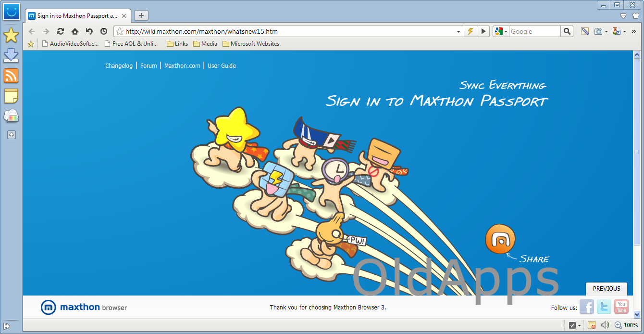Open the browsing history clock icon
Image resolution: width=644 pixels, height=334 pixels.
[104, 31]
